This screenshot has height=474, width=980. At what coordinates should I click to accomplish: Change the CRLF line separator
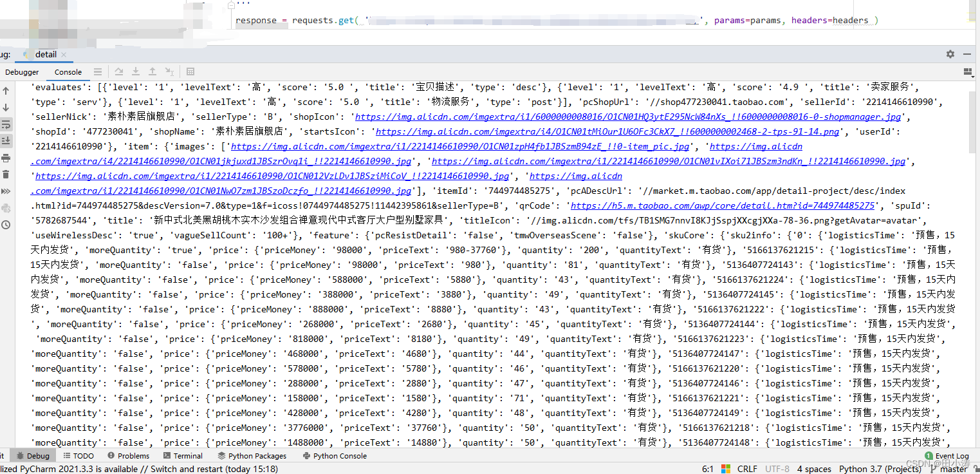tap(747, 469)
